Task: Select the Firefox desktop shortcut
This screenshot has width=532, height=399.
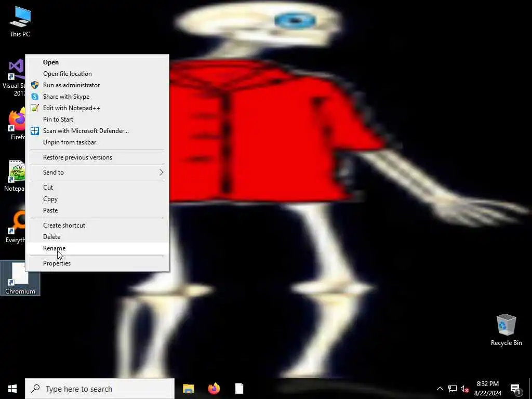Action: coord(16,125)
